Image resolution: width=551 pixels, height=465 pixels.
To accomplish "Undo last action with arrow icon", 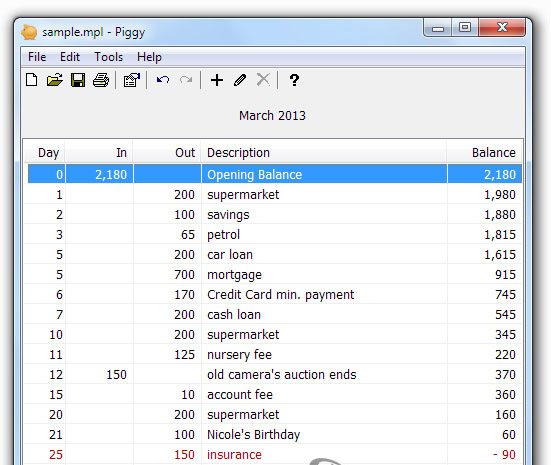I will 163,80.
